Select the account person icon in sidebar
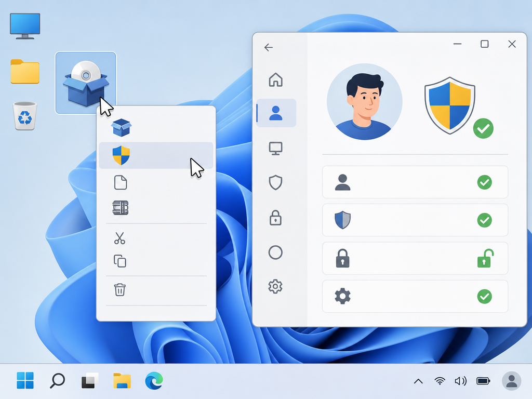The width and height of the screenshot is (532, 399). click(276, 113)
